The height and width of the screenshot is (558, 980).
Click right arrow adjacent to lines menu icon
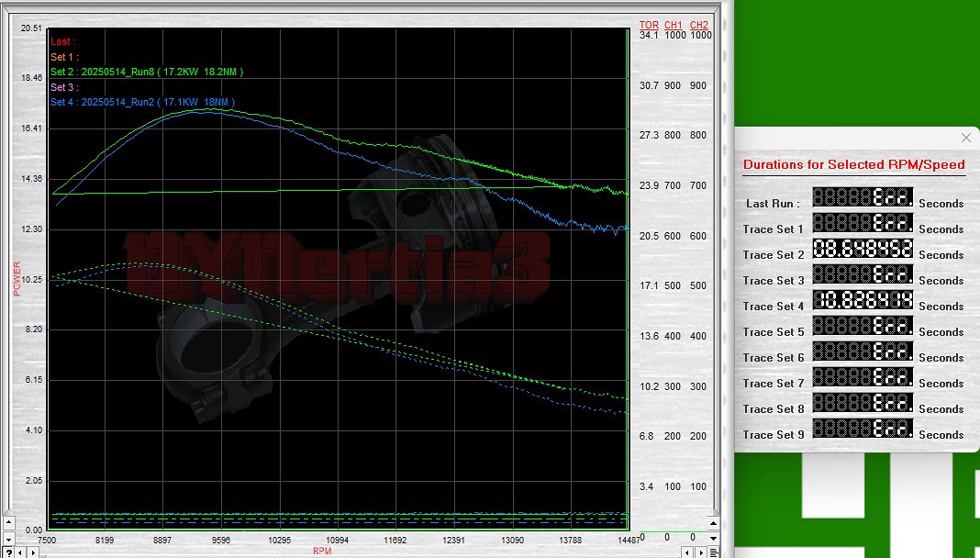[x=700, y=552]
